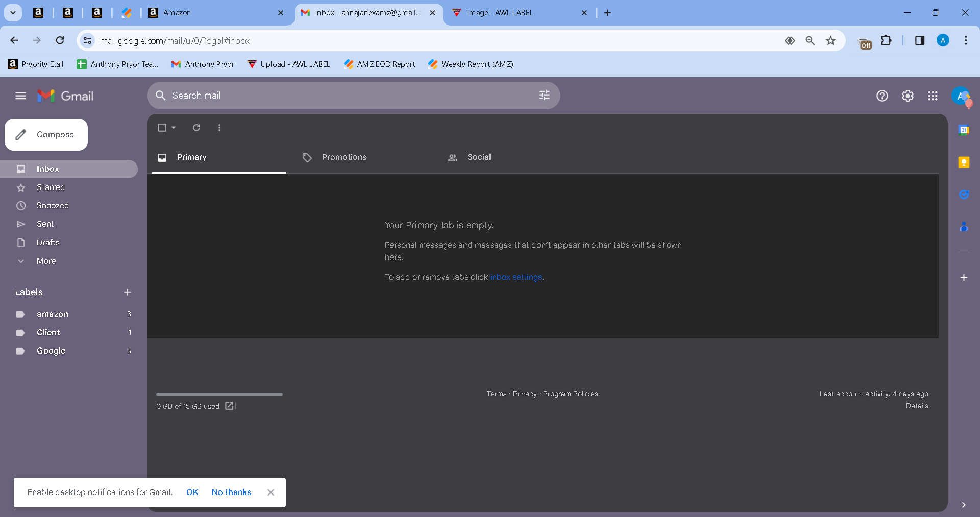Open the Gmail main menu hamburger icon
Image resolution: width=980 pixels, height=517 pixels.
20,96
